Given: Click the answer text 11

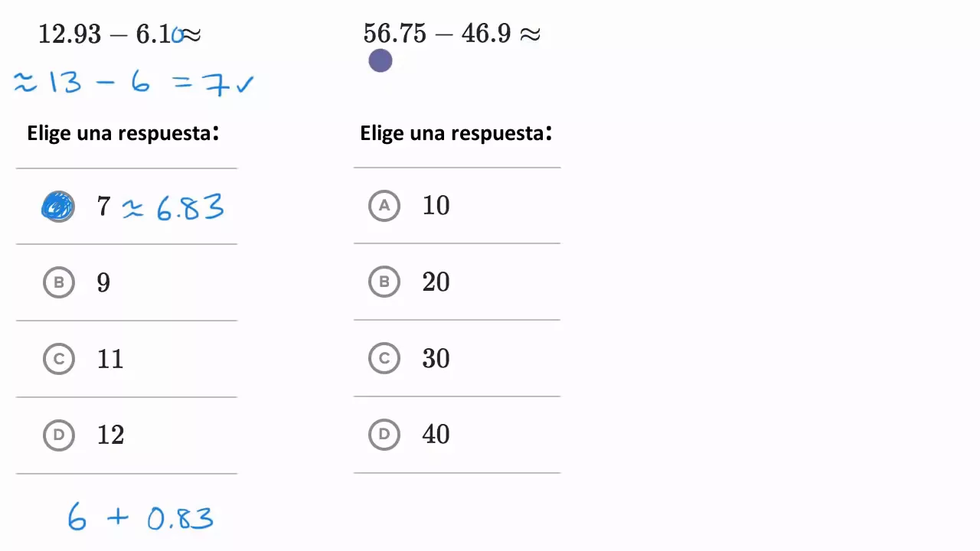Looking at the screenshot, I should (110, 359).
